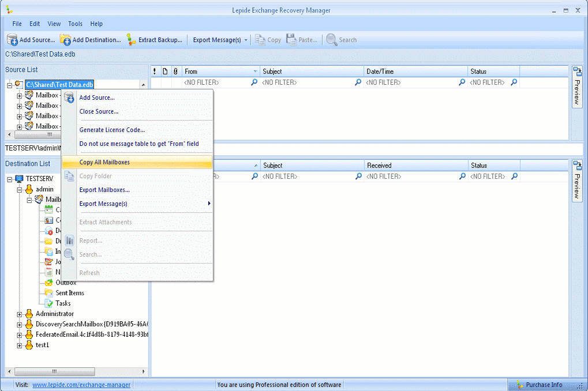Click the Add Source toolbar icon

click(12, 39)
